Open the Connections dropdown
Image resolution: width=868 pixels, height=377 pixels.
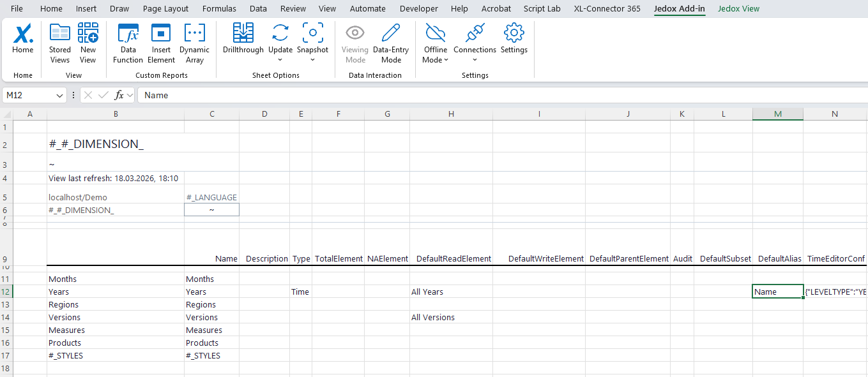[475, 60]
